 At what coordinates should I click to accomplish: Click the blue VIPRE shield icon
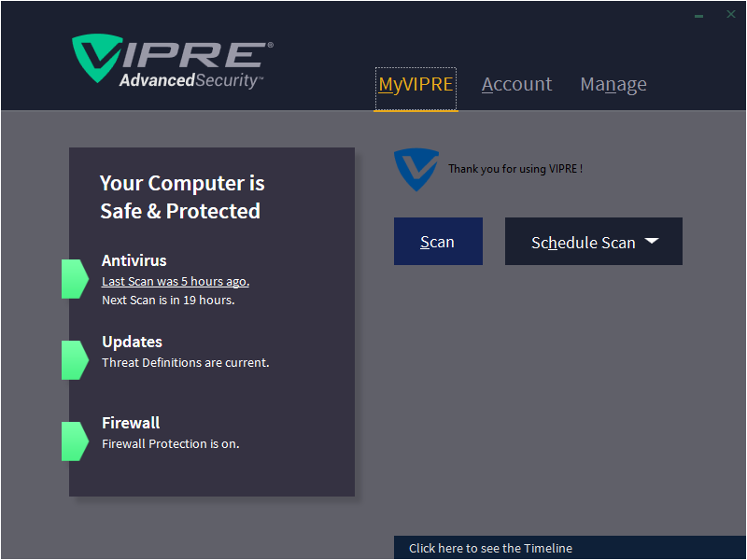pyautogui.click(x=416, y=170)
